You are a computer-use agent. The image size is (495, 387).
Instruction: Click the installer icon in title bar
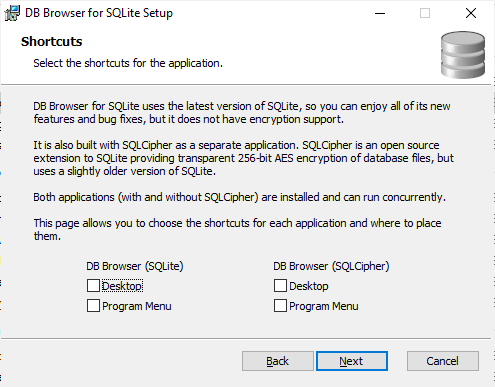pos(12,13)
